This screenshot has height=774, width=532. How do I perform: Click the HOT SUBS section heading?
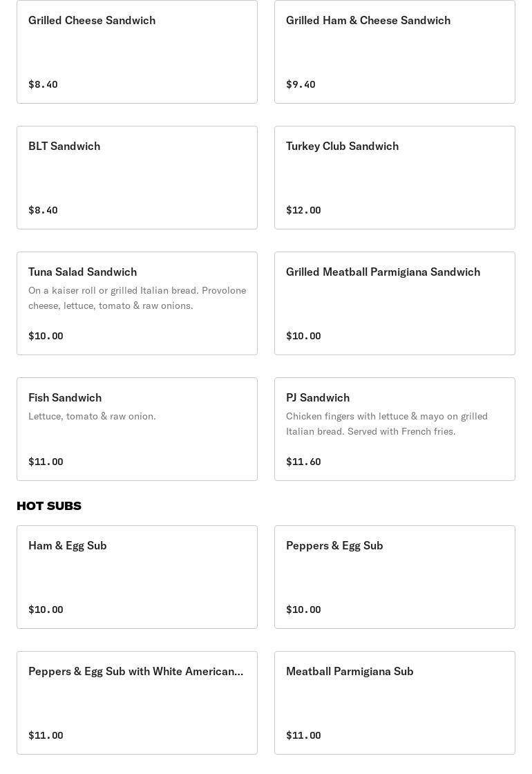(49, 506)
